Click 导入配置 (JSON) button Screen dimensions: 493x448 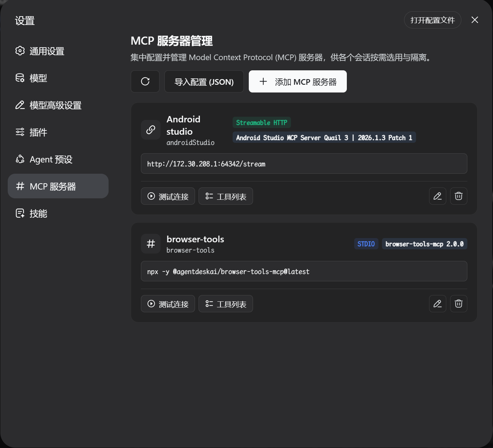tap(204, 82)
